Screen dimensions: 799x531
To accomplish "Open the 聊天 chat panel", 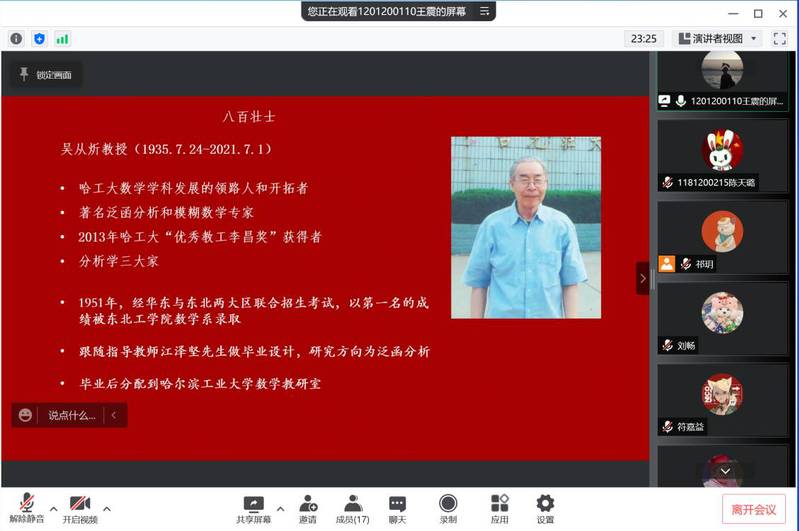I will click(397, 503).
